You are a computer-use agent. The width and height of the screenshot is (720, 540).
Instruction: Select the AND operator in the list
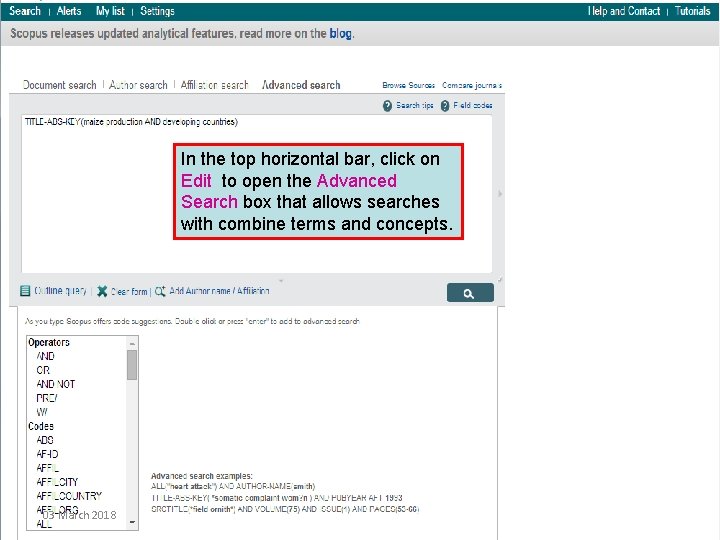pos(45,356)
